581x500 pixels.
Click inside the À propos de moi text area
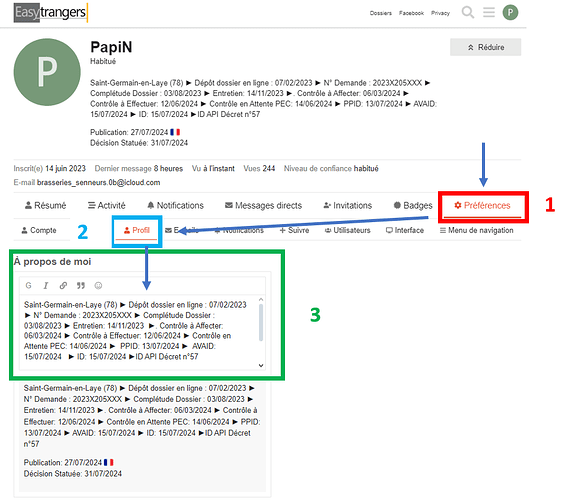point(140,332)
